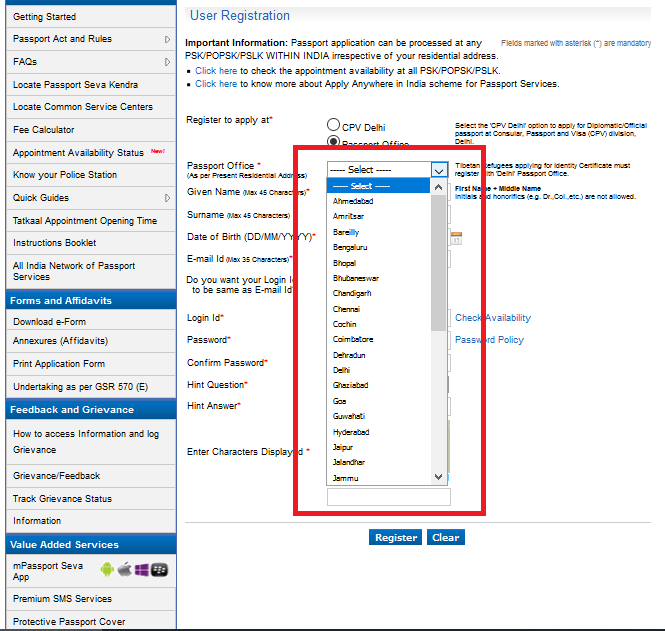Expand the FAQs submenu arrow
665x631 pixels.
pos(168,62)
